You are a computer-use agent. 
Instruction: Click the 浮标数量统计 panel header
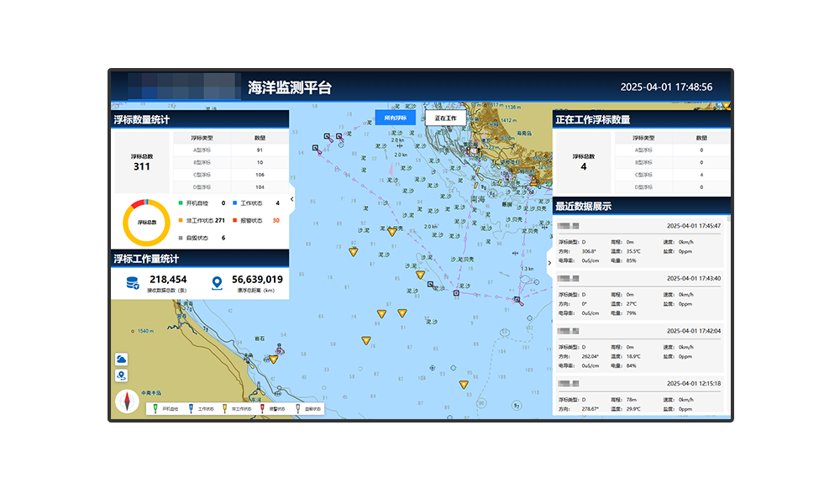click(x=200, y=119)
